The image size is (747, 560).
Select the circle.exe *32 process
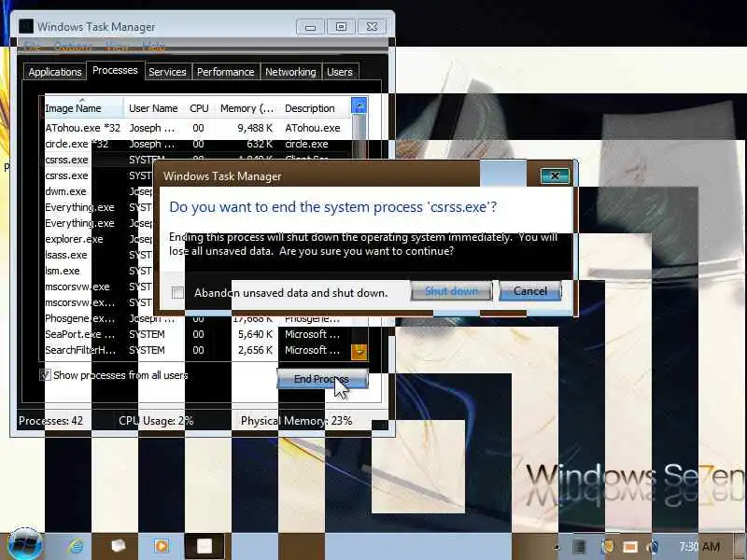pyautogui.click(x=198, y=144)
